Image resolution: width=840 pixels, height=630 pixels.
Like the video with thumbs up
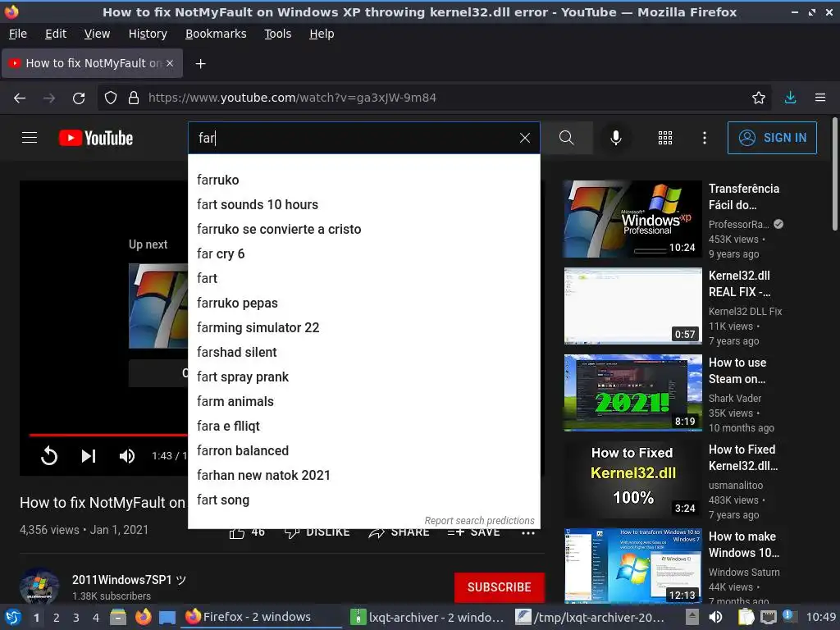pyautogui.click(x=237, y=532)
